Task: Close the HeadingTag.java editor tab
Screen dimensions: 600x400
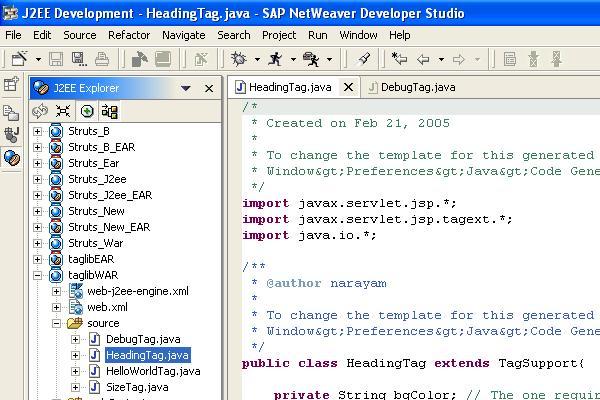Action: coord(348,88)
